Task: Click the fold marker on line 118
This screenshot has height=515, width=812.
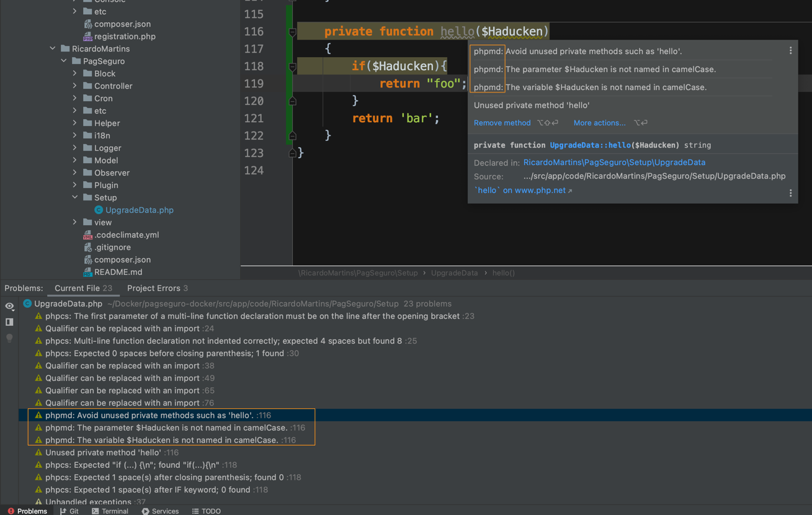Action: (292, 66)
